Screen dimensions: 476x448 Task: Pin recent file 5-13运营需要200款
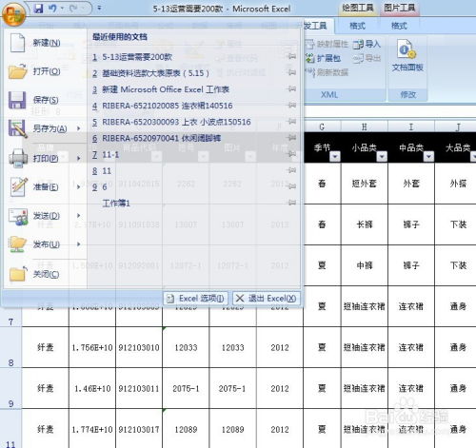291,56
